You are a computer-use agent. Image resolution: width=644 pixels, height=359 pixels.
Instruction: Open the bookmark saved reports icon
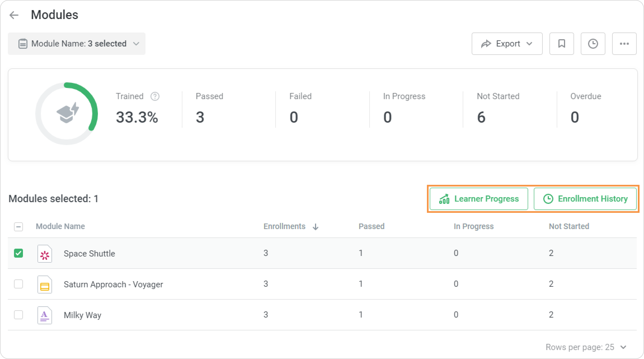(x=561, y=44)
